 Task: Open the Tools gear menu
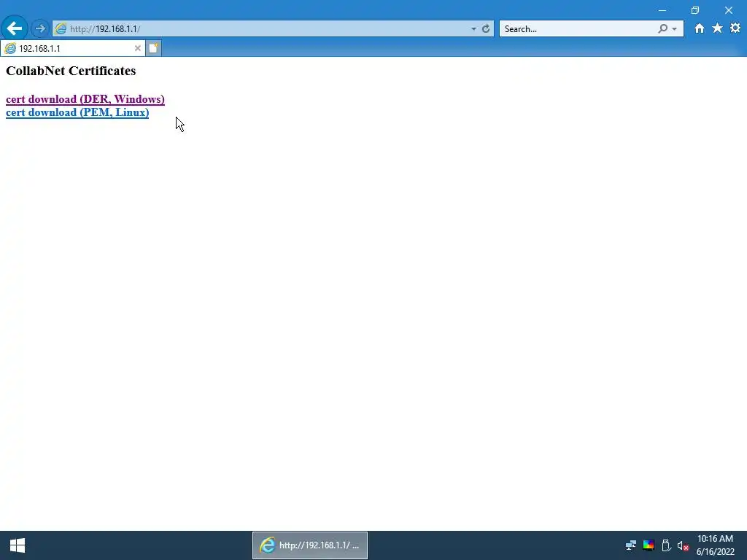tap(735, 28)
